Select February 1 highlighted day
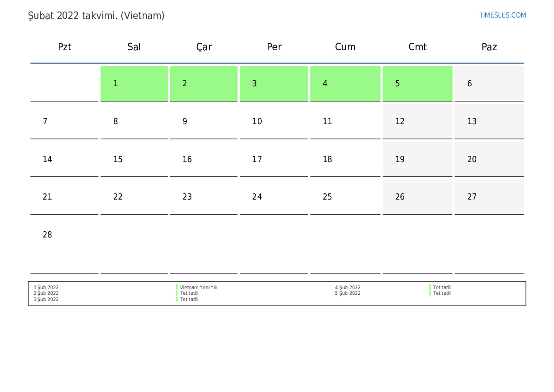Image resolution: width=554 pixels, height=392 pixels. click(x=134, y=83)
